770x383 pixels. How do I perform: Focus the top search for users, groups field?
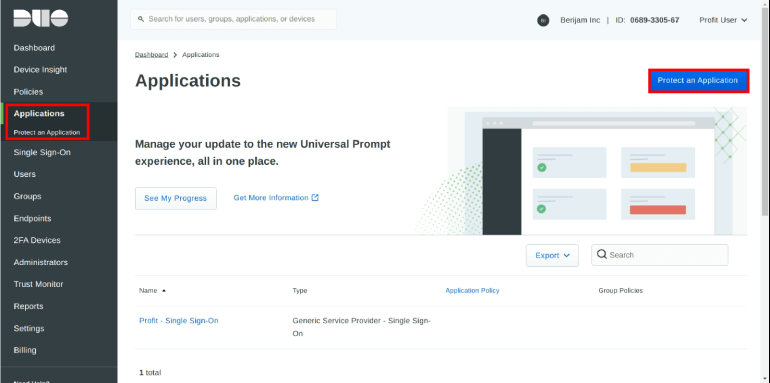pyautogui.click(x=233, y=19)
